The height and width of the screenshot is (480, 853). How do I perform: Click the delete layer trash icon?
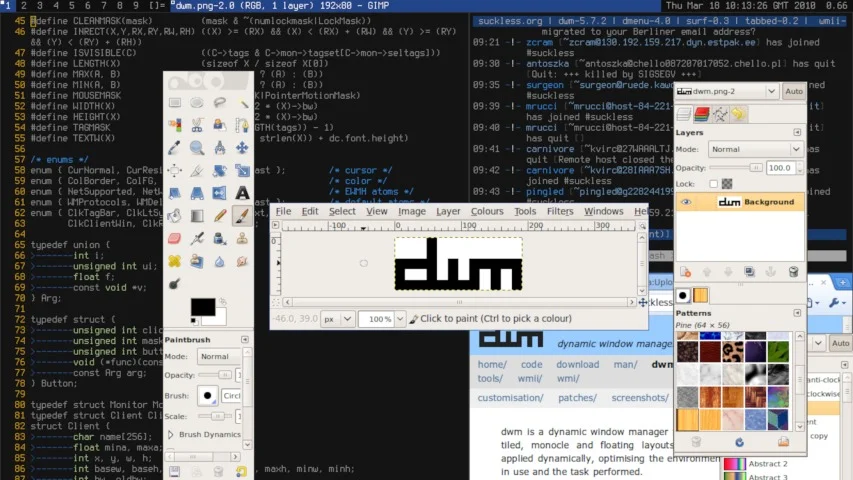coord(793,272)
